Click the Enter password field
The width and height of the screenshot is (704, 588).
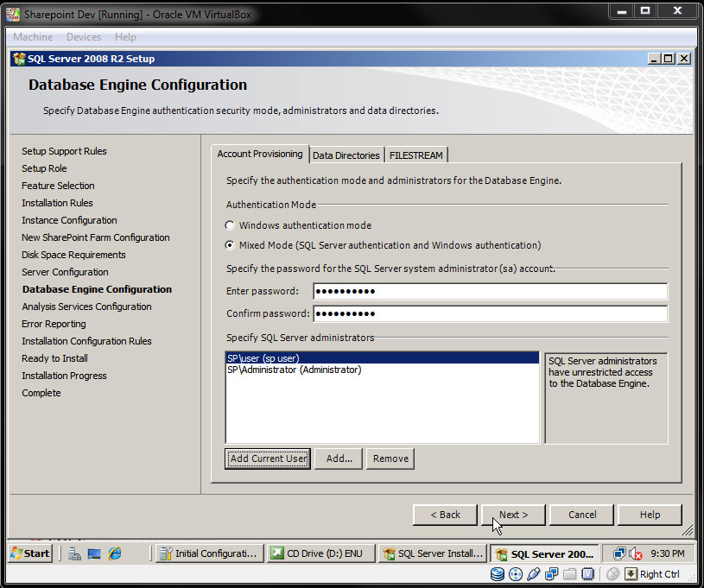coord(491,291)
